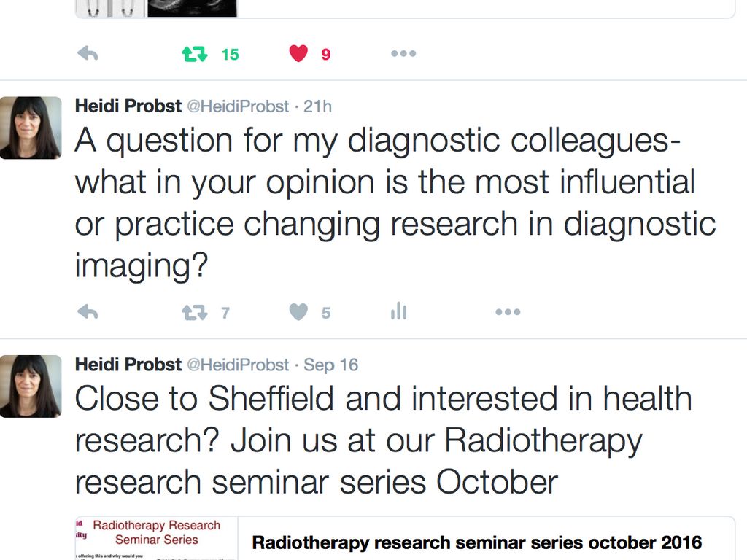Reply to the top tweet
The width and height of the screenshot is (747, 560).
pyautogui.click(x=88, y=53)
